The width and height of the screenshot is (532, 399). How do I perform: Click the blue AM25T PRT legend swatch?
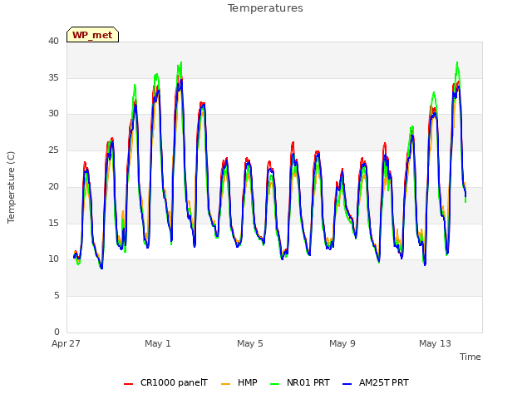click(347, 384)
